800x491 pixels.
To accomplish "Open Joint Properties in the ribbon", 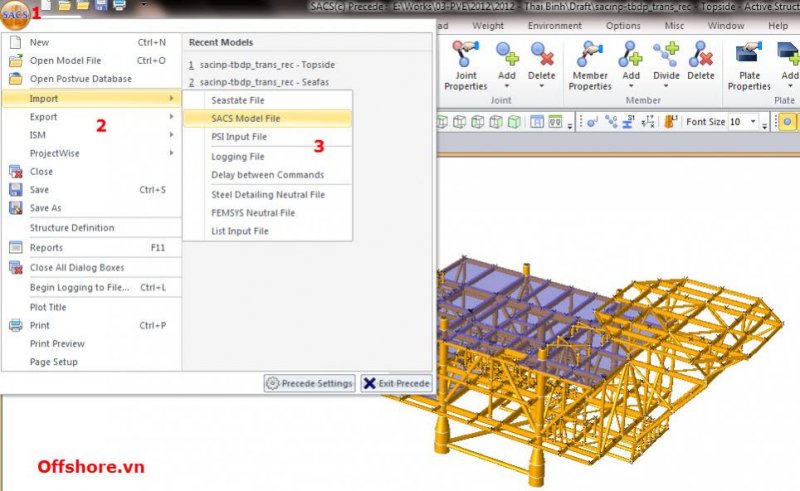I will (465, 66).
